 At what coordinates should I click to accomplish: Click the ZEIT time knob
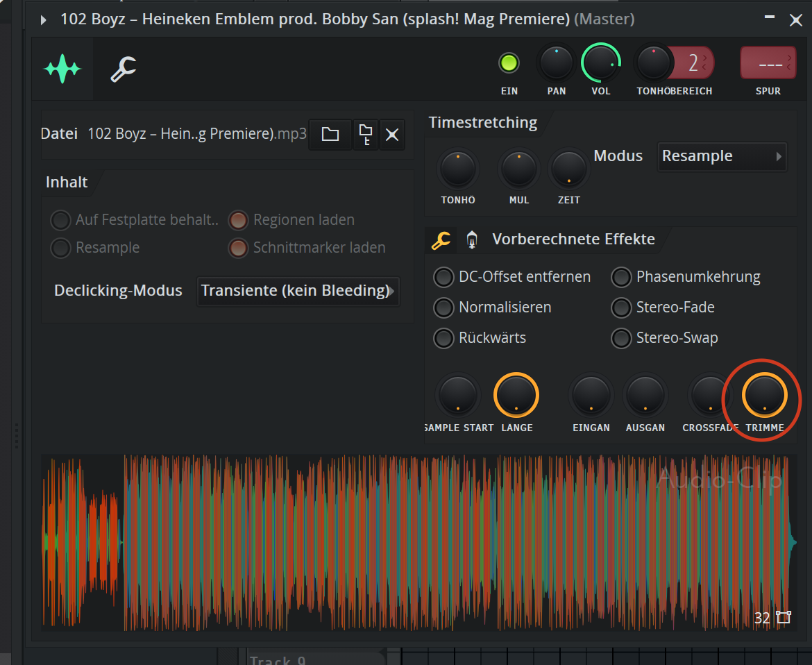(x=568, y=169)
